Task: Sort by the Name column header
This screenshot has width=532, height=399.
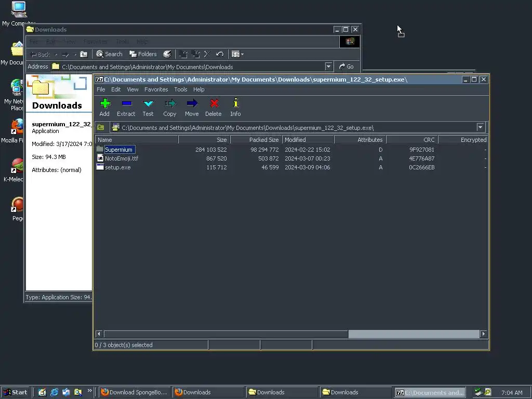Action: [x=137, y=140]
